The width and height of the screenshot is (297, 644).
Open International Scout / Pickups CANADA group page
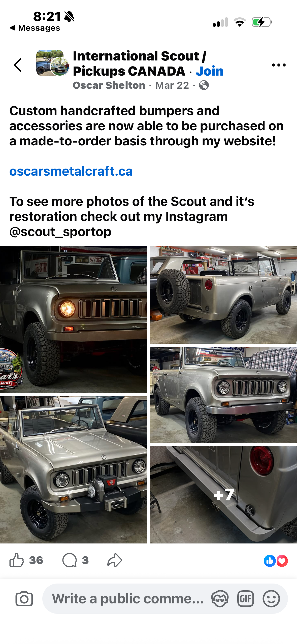[139, 63]
